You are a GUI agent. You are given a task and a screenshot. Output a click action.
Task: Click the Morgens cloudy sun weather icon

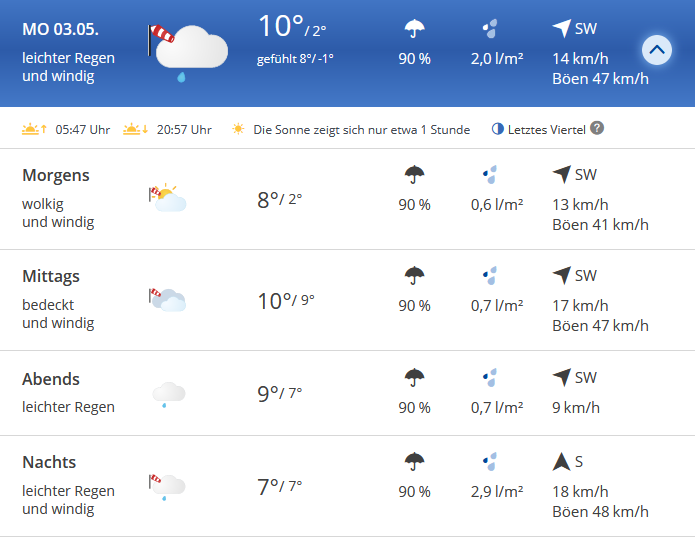click(168, 198)
